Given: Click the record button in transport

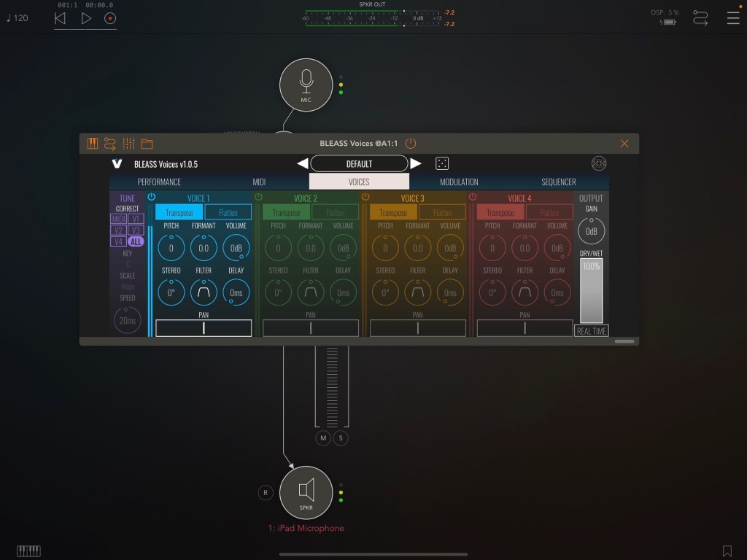Looking at the screenshot, I should (x=110, y=18).
